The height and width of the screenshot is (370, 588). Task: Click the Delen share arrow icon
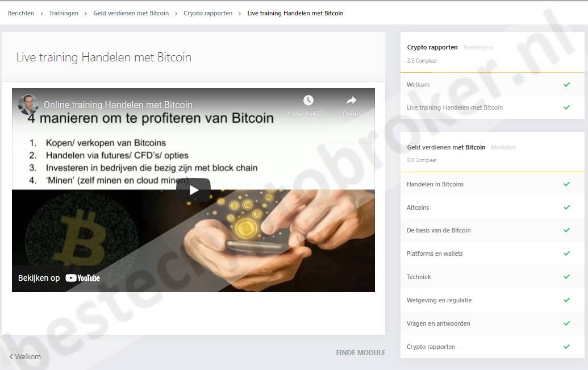(x=351, y=100)
